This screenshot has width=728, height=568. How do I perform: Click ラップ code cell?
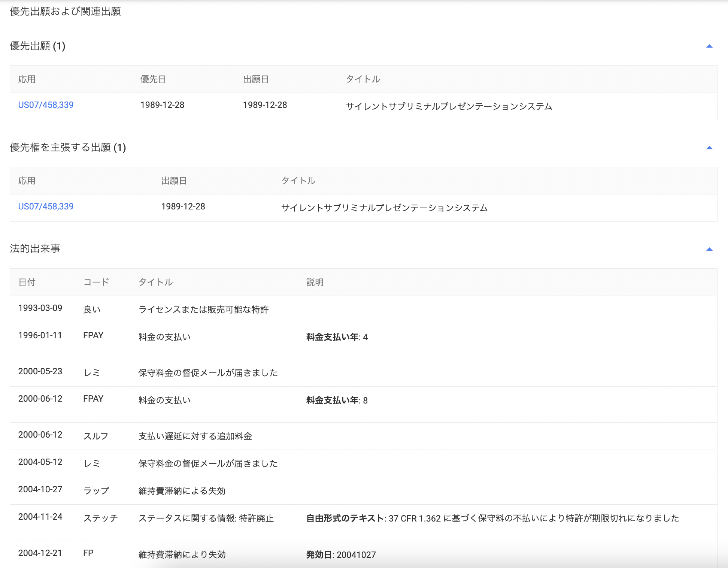pyautogui.click(x=96, y=491)
